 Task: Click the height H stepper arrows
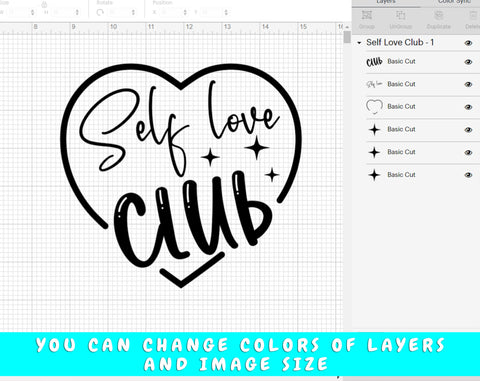click(x=77, y=13)
